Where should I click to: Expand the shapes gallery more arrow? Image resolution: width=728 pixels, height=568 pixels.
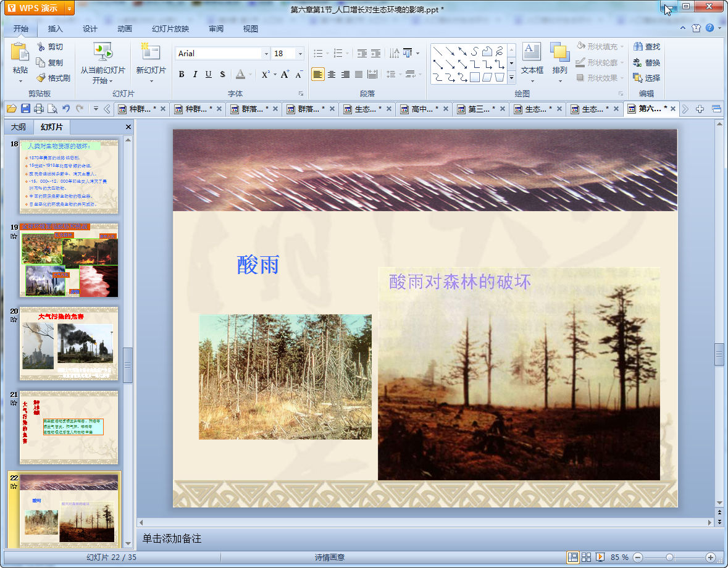(x=512, y=78)
